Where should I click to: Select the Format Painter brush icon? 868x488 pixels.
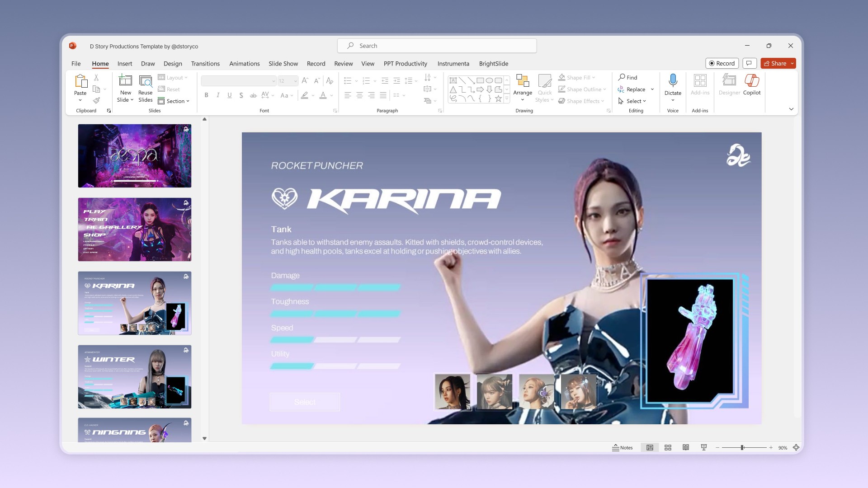[96, 100]
